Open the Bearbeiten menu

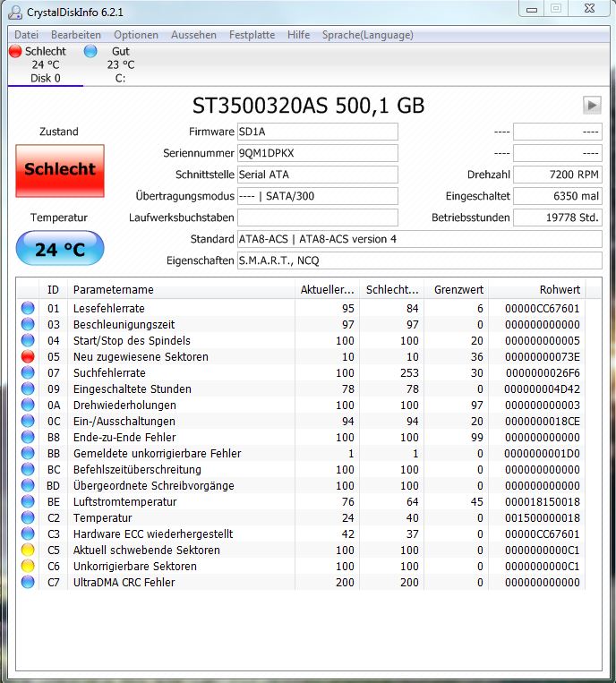76,35
